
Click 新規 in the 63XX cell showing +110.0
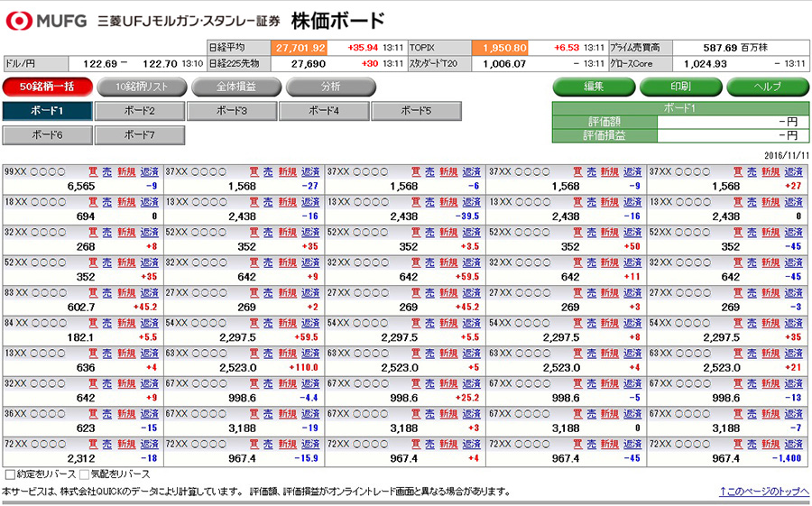point(288,354)
